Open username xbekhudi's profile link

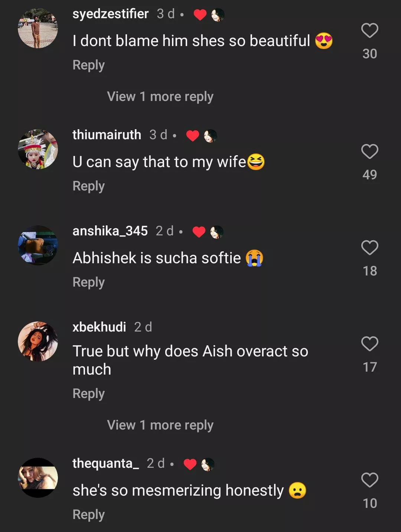pyautogui.click(x=99, y=327)
